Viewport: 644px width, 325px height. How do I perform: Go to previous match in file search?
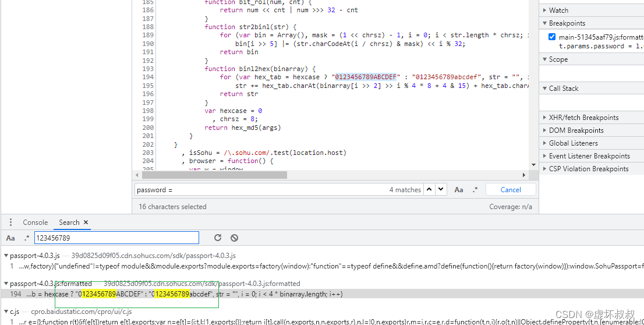[429, 189]
